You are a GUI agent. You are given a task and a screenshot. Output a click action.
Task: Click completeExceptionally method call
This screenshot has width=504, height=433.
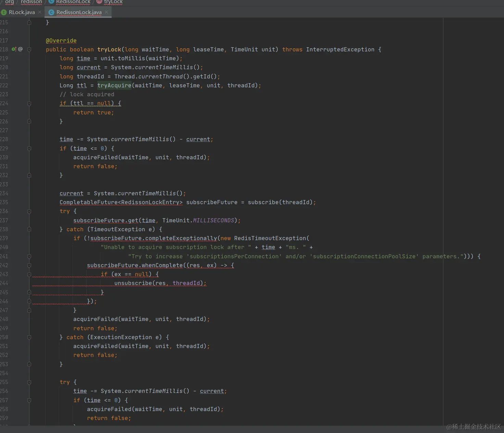click(x=181, y=238)
